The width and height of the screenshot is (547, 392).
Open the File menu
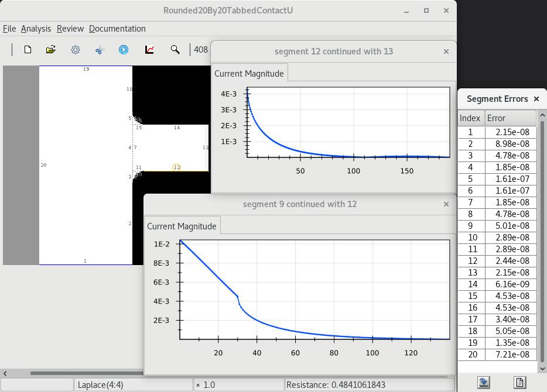[9, 29]
